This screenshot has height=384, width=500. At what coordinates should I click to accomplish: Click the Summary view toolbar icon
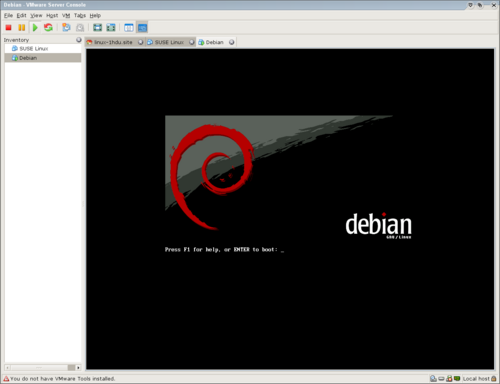(x=129, y=28)
